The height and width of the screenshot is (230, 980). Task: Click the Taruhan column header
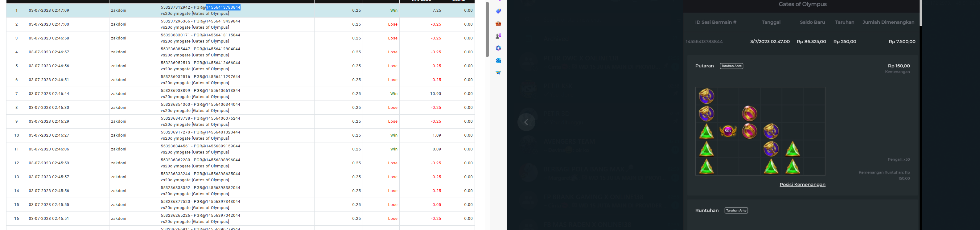click(845, 22)
